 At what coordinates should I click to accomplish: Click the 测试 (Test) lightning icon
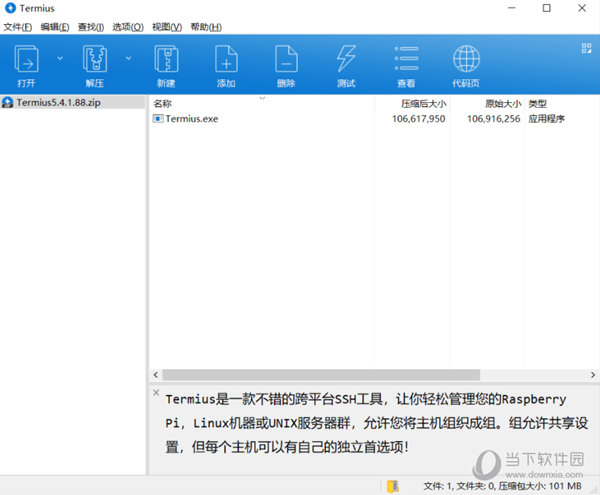click(346, 59)
